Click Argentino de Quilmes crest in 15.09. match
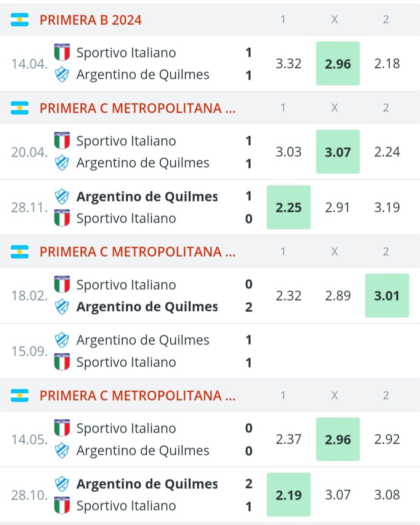 62,340
